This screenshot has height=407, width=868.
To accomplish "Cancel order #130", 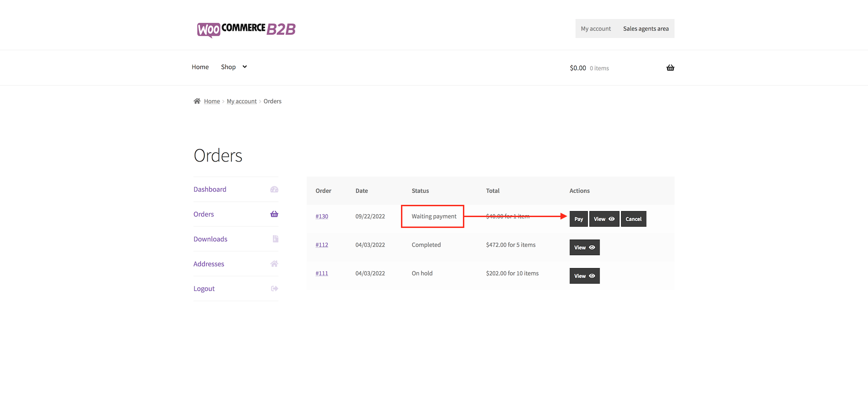I will [x=633, y=219].
